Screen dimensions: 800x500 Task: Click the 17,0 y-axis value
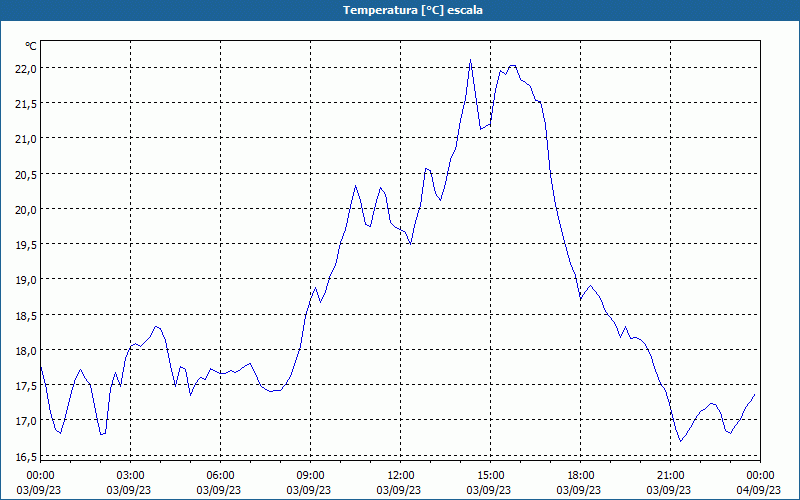25,421
